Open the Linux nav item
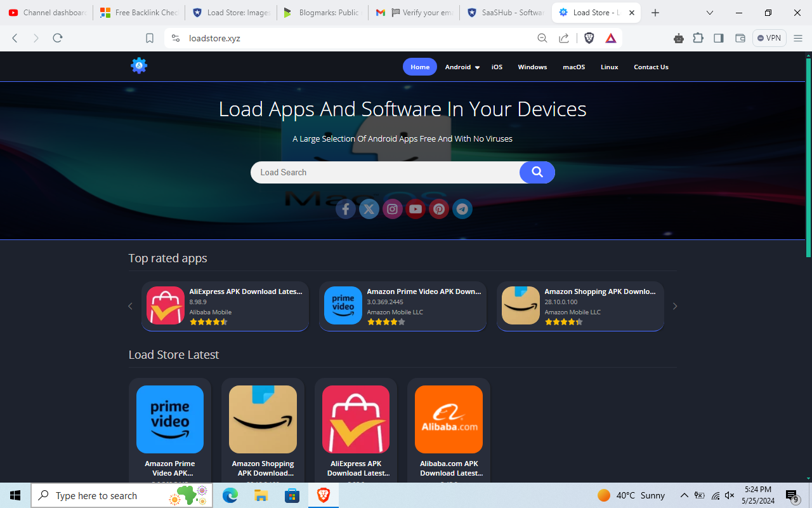 pos(610,67)
